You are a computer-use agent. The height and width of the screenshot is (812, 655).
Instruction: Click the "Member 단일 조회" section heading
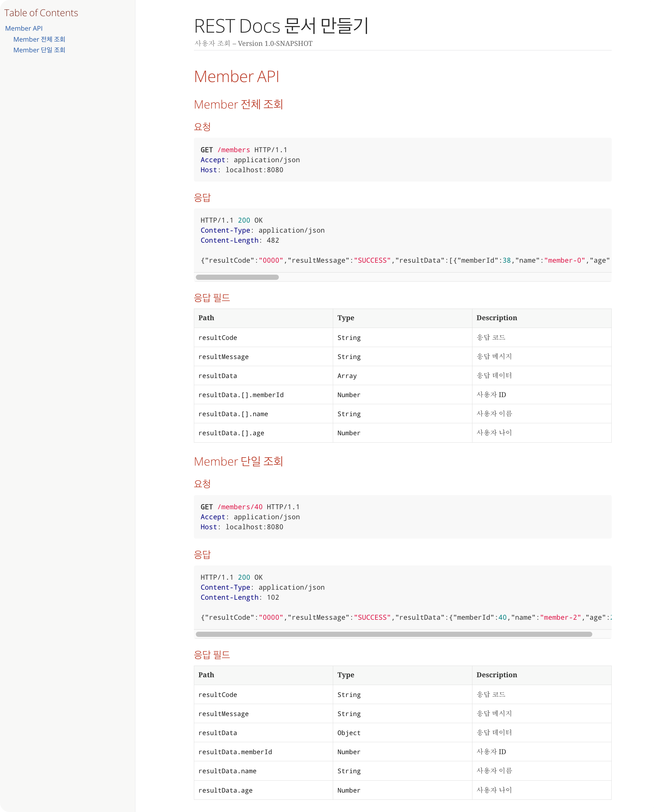[239, 461]
